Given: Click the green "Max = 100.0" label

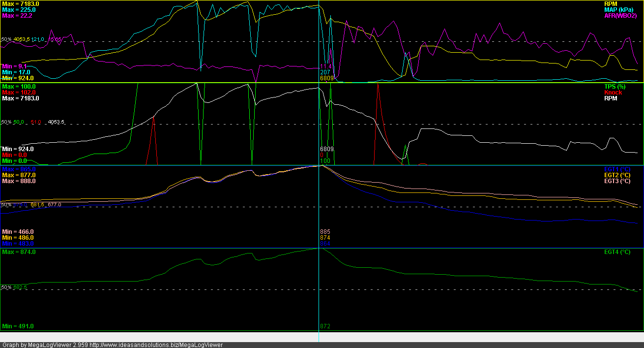Looking at the screenshot, I should 19,87.
